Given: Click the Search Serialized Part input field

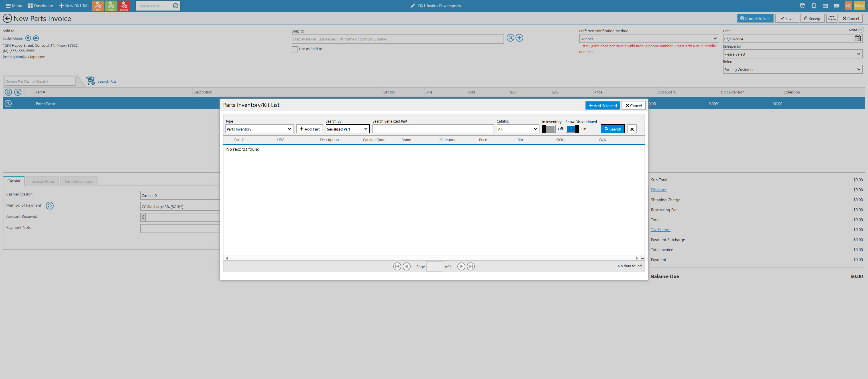Looking at the screenshot, I should pyautogui.click(x=433, y=129).
